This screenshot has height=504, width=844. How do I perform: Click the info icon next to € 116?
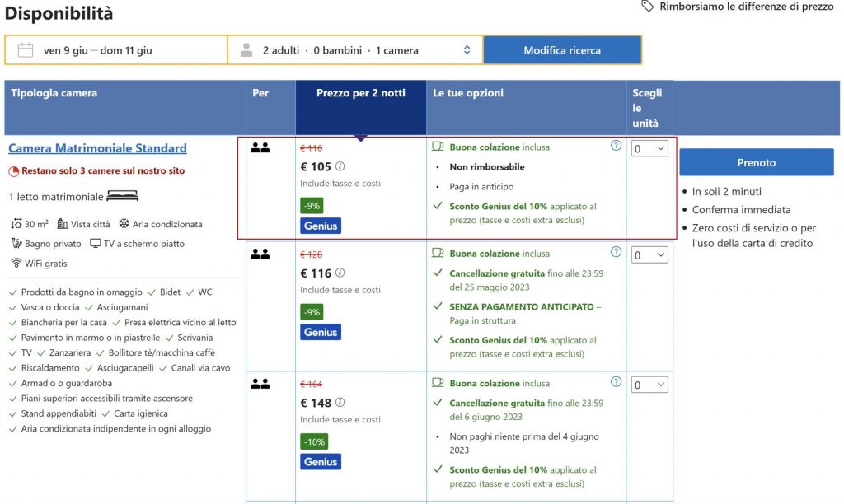[x=340, y=273]
